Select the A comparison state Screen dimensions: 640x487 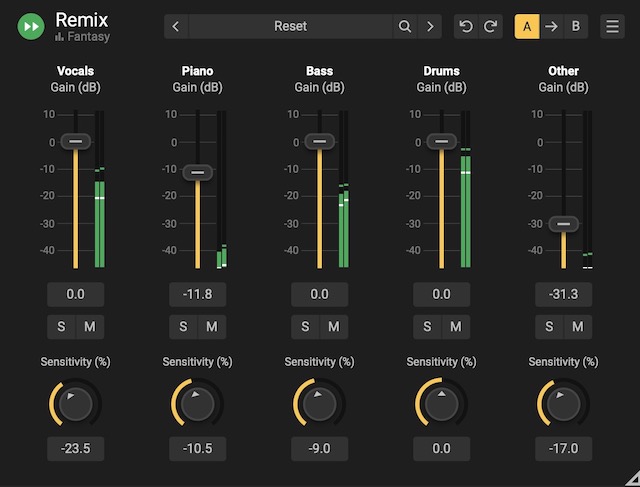[527, 27]
